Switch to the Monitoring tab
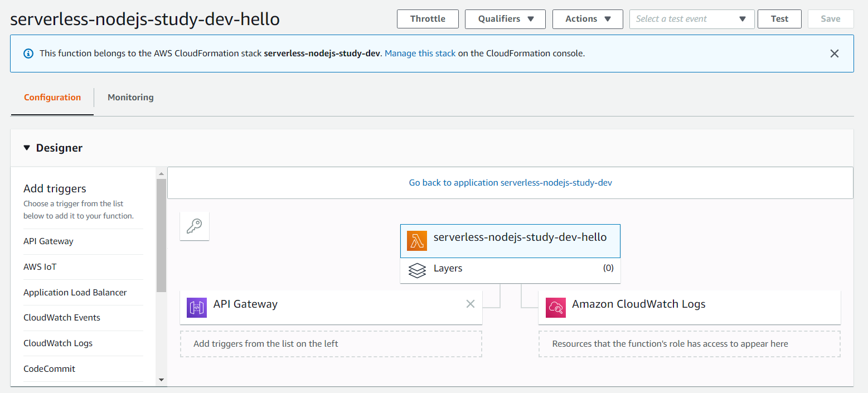Screen dimensions: 868x393 [x=130, y=98]
